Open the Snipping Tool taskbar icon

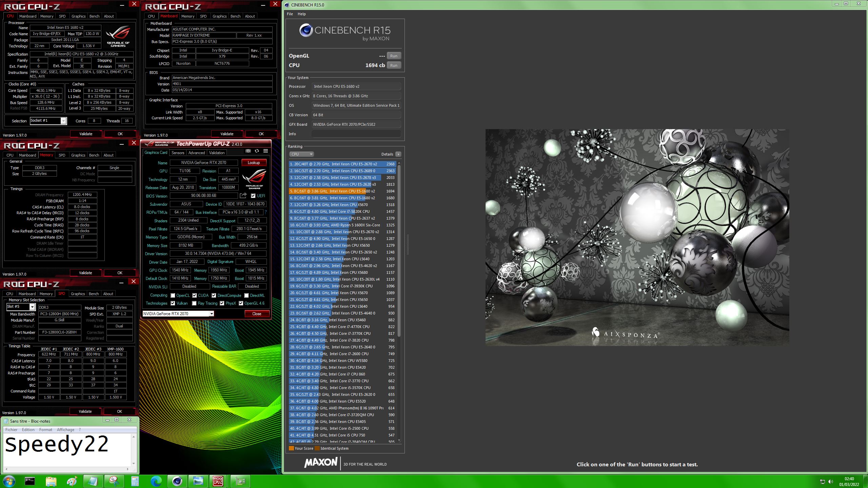(114, 481)
